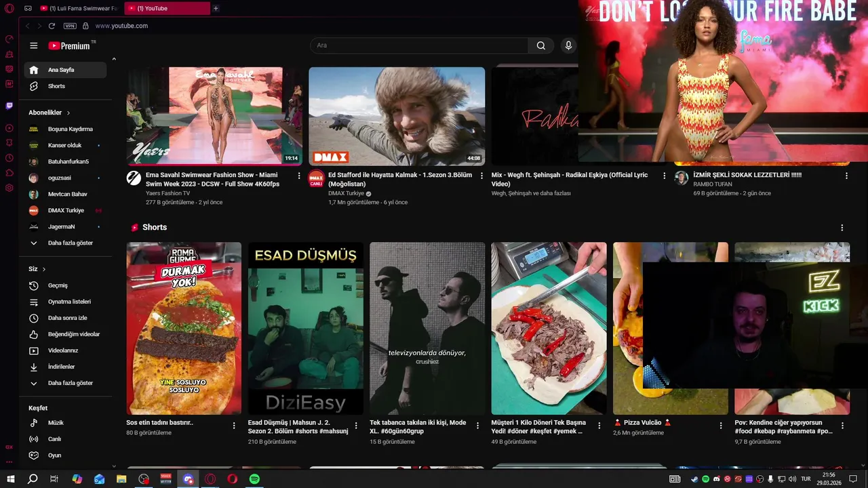This screenshot has width=868, height=488.
Task: Open the Shorts shelf options menu
Action: pyautogui.click(x=842, y=228)
